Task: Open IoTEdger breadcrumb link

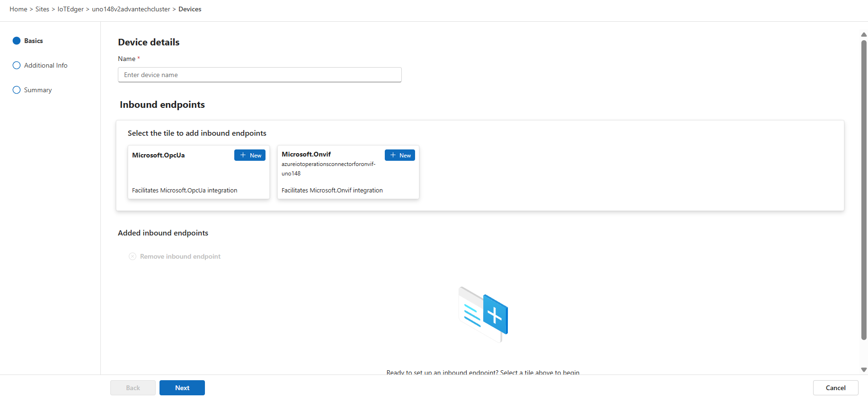Action: click(71, 9)
